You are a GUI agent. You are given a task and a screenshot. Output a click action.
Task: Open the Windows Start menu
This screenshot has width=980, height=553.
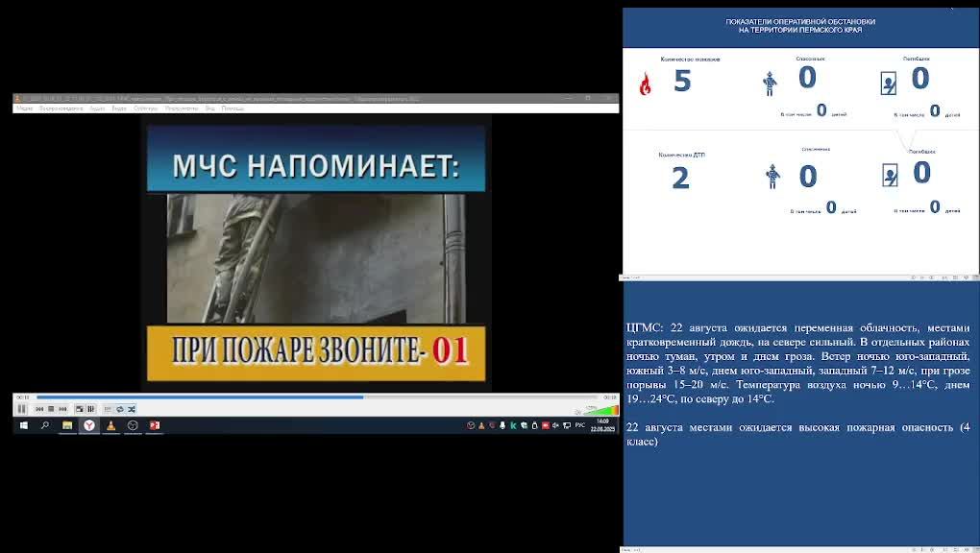pyautogui.click(x=24, y=425)
